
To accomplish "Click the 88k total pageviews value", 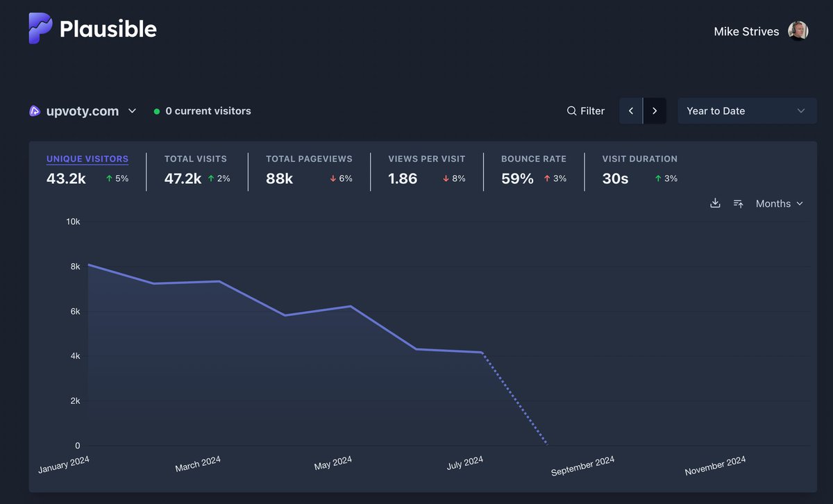I will point(280,178).
